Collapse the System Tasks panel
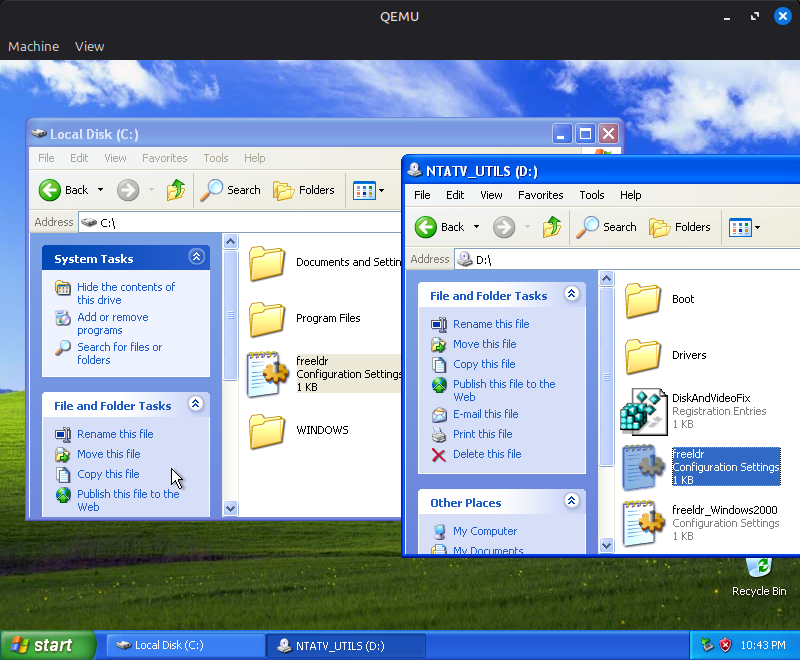Image resolution: width=800 pixels, height=660 pixels. click(196, 258)
